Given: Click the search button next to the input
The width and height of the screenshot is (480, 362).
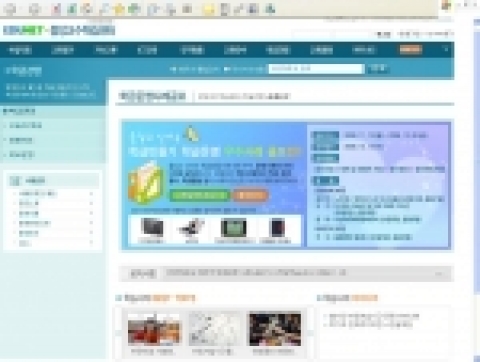Looking at the screenshot, I should (x=378, y=69).
